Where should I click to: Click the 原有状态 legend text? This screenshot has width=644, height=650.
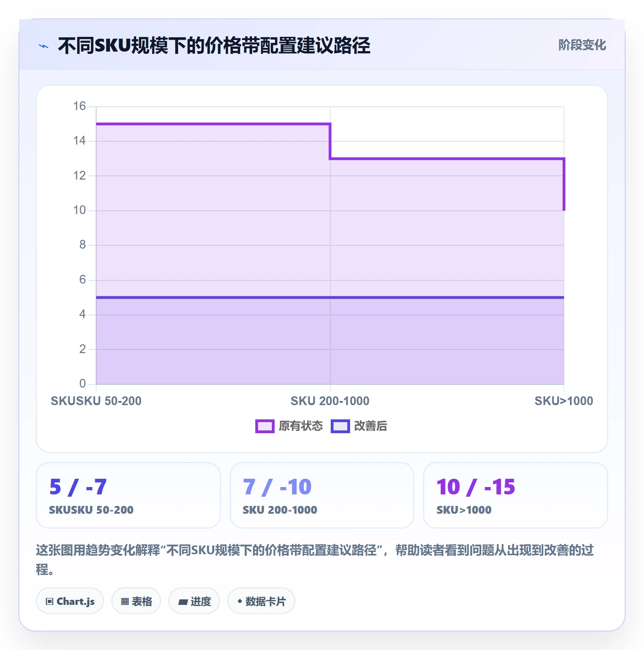pos(301,426)
